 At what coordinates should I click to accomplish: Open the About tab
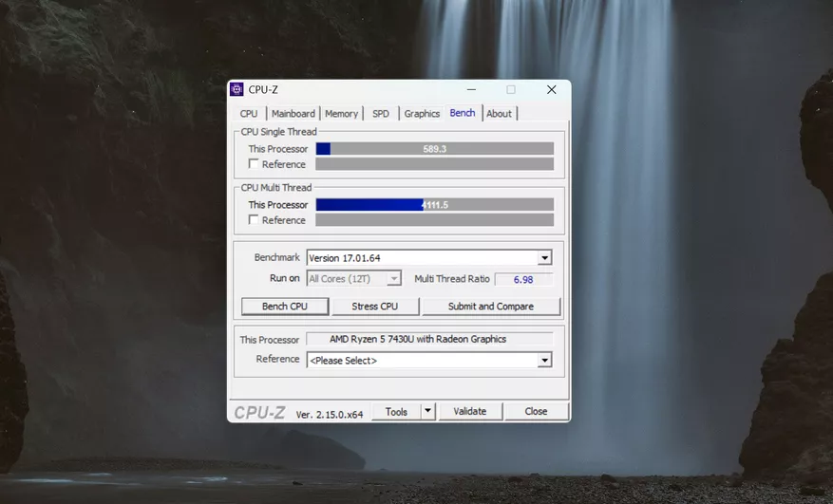tap(499, 114)
